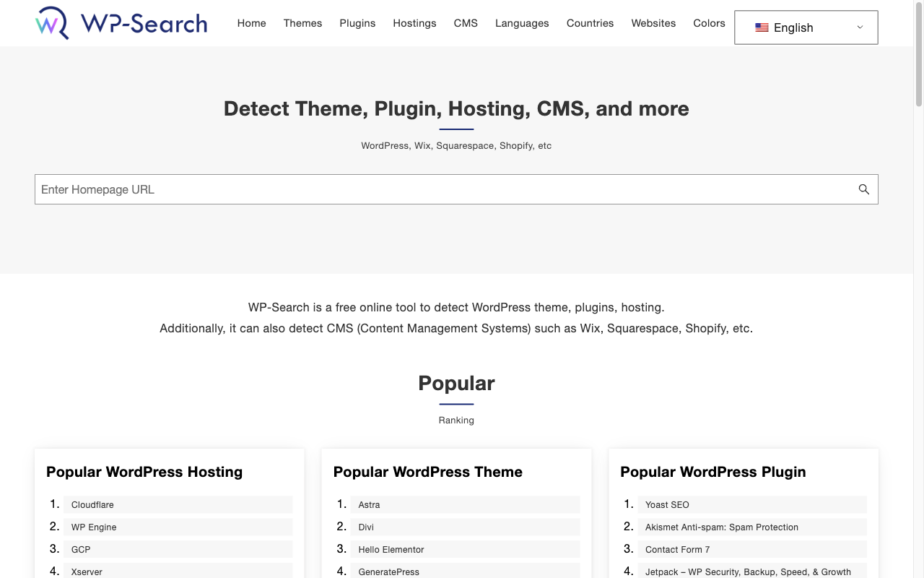Select Plugins from the navigation bar
Screen dimensions: 924x578
point(357,23)
